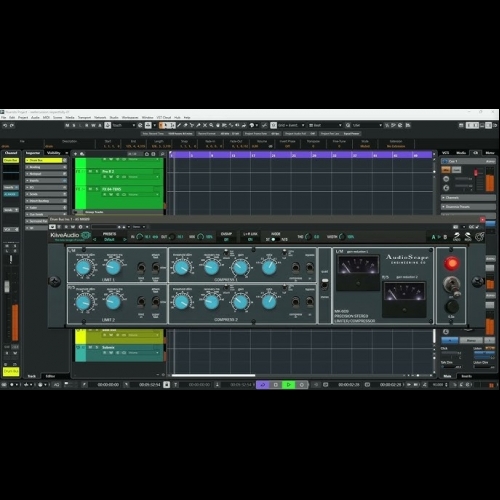
Task: Select the Zoom magnifier tool
Action: (211, 125)
